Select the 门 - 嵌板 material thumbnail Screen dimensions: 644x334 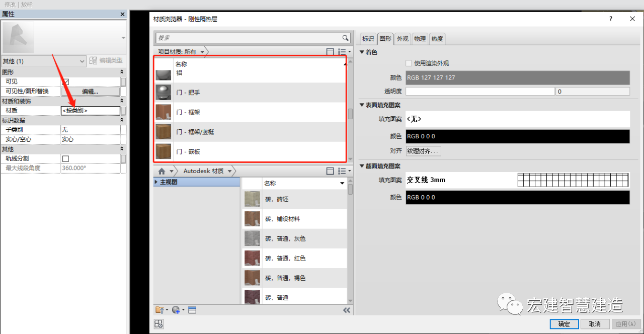[163, 151]
